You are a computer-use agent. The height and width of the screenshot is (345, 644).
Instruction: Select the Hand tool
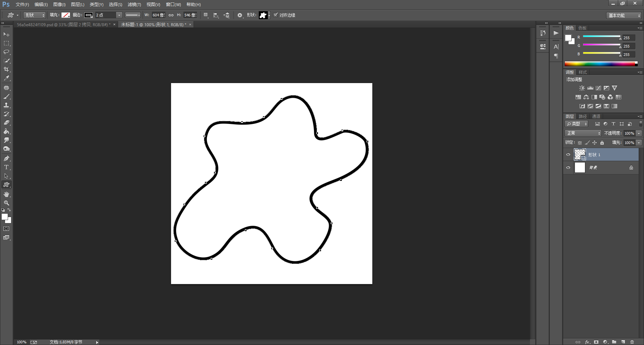tap(6, 194)
